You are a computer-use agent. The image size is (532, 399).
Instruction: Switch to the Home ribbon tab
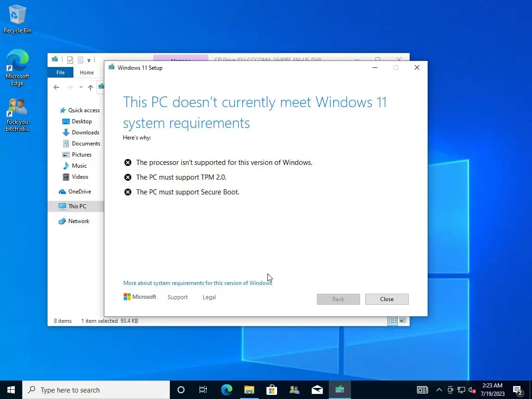point(86,72)
